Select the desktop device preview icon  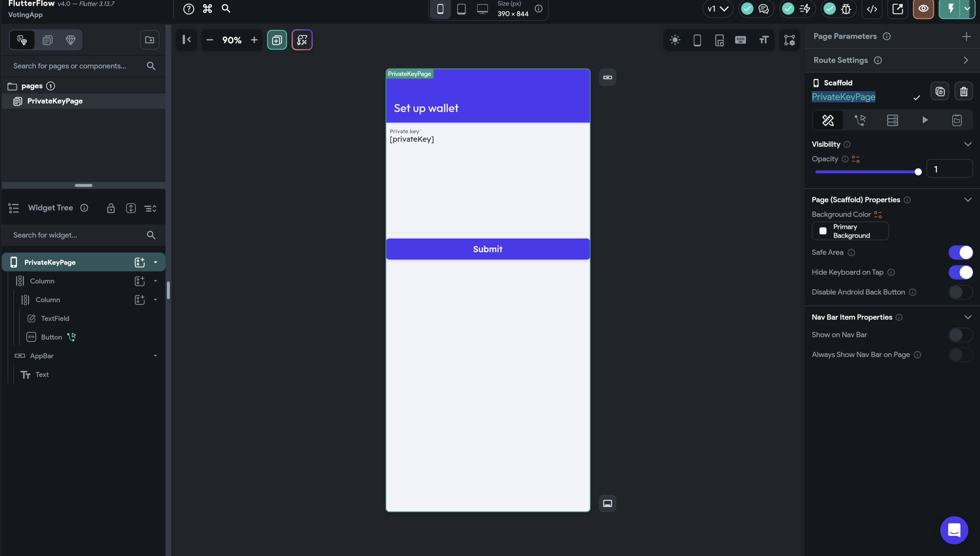482,9
